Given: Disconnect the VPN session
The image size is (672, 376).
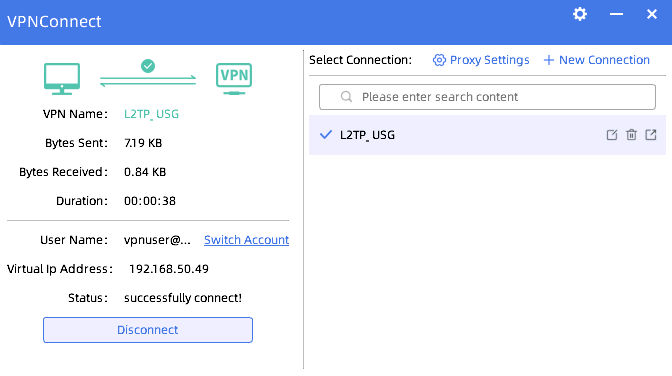Looking at the screenshot, I should [148, 330].
